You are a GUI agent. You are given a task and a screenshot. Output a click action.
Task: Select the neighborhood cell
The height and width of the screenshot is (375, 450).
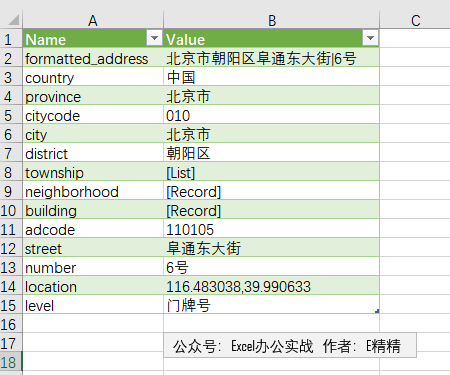[x=93, y=191]
